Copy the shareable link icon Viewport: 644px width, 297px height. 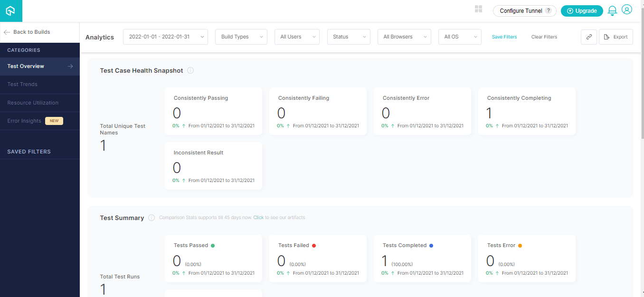pos(588,37)
